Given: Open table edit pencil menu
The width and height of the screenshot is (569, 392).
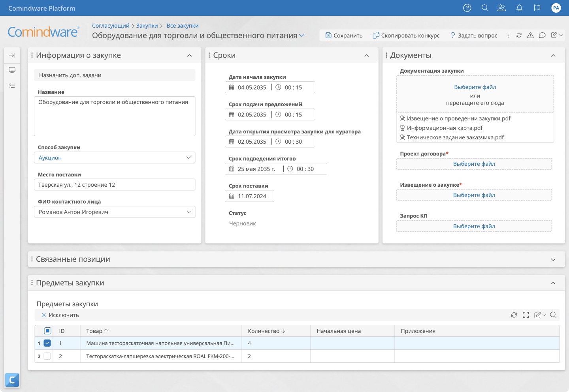Looking at the screenshot, I should [x=540, y=315].
